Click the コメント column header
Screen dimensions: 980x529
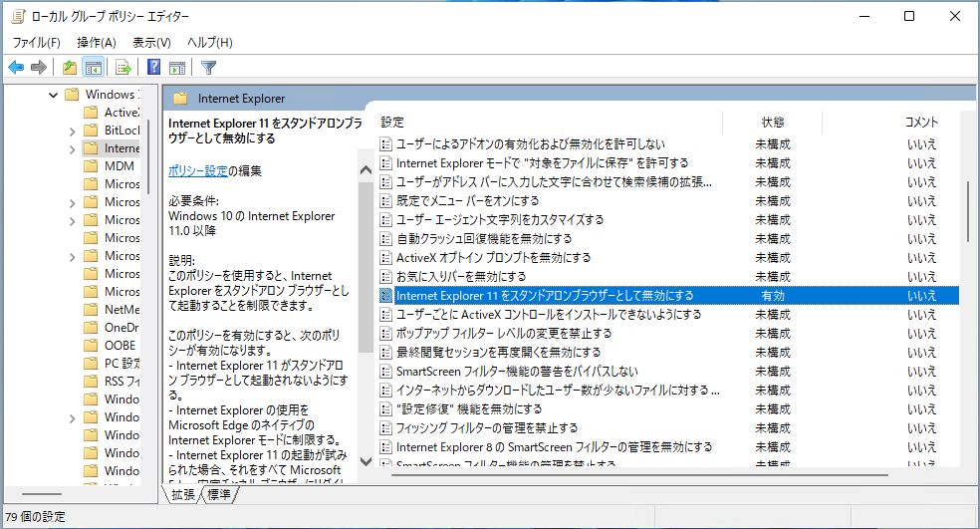[921, 123]
